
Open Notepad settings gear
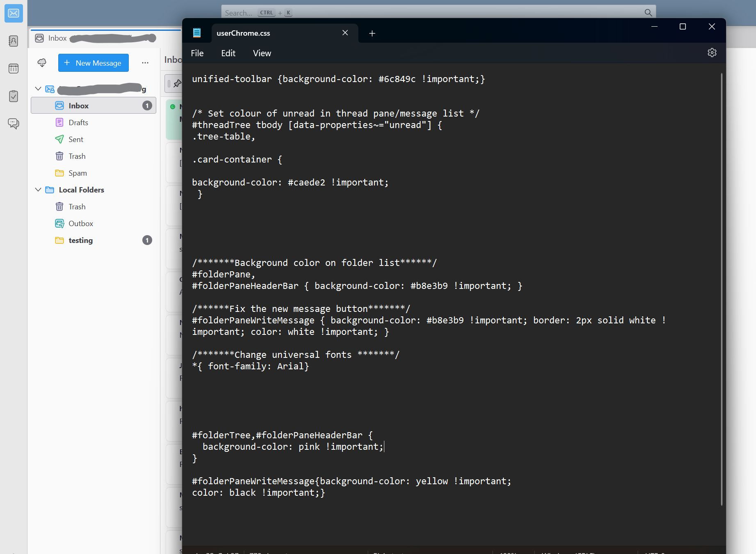pyautogui.click(x=712, y=53)
